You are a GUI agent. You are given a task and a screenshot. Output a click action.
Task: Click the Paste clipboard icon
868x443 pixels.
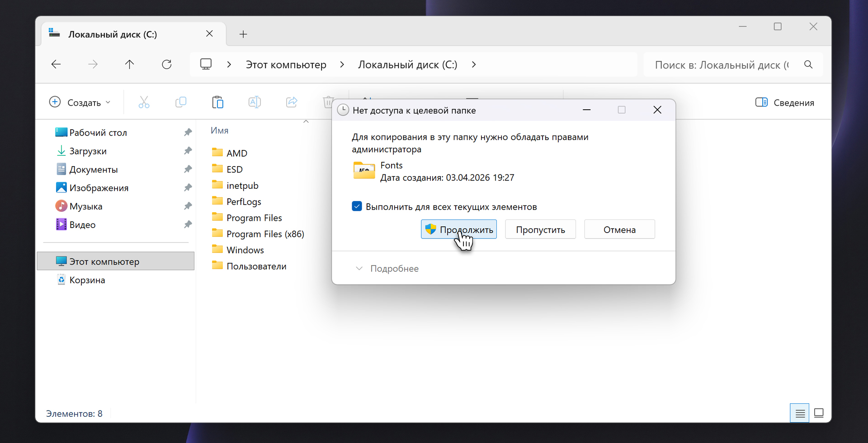click(x=217, y=103)
